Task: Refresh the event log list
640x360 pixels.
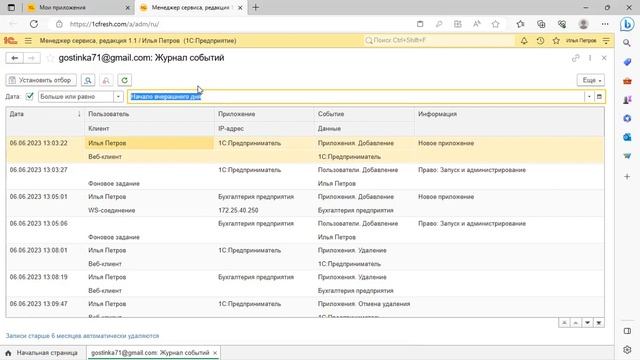Action: tap(124, 80)
